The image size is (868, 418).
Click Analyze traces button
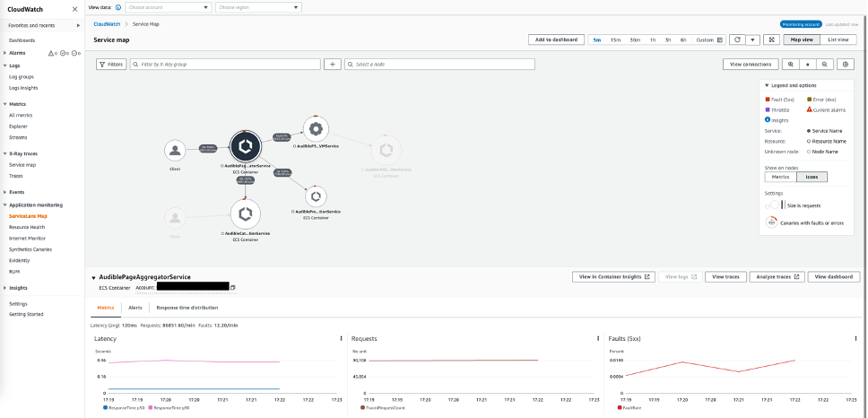(x=777, y=277)
